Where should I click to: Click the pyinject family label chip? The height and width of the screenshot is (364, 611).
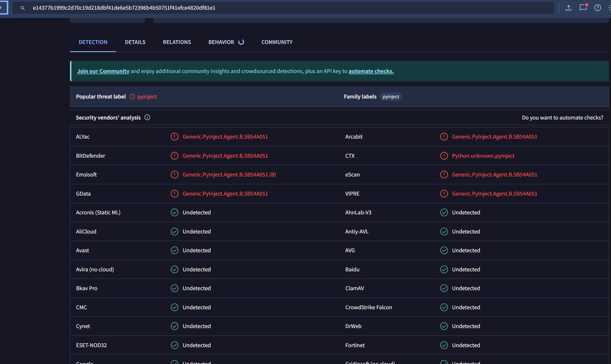390,97
